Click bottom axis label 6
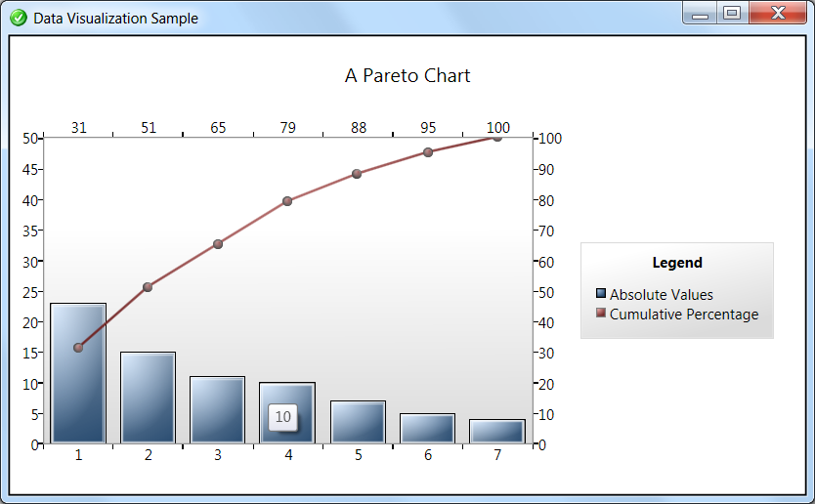 tap(428, 455)
